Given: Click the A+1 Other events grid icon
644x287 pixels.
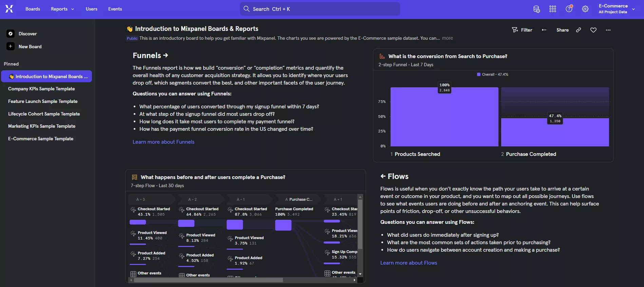Looking at the screenshot, I should (x=327, y=273).
